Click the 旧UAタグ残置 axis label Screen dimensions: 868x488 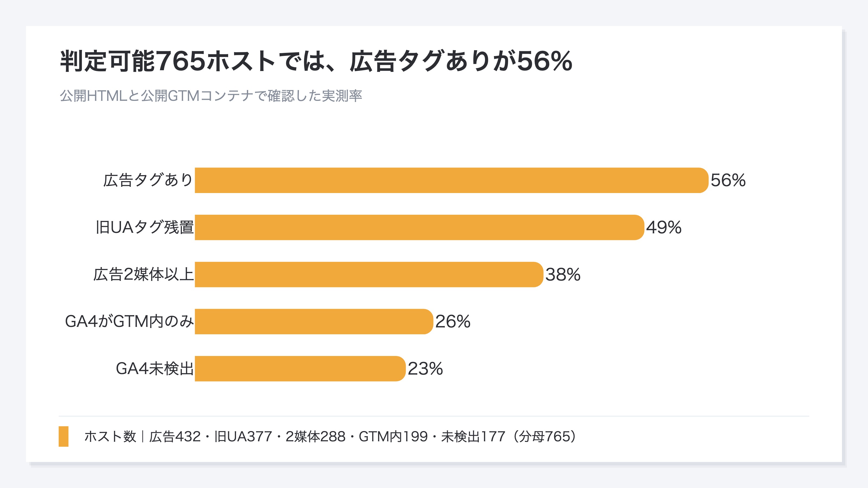145,227
